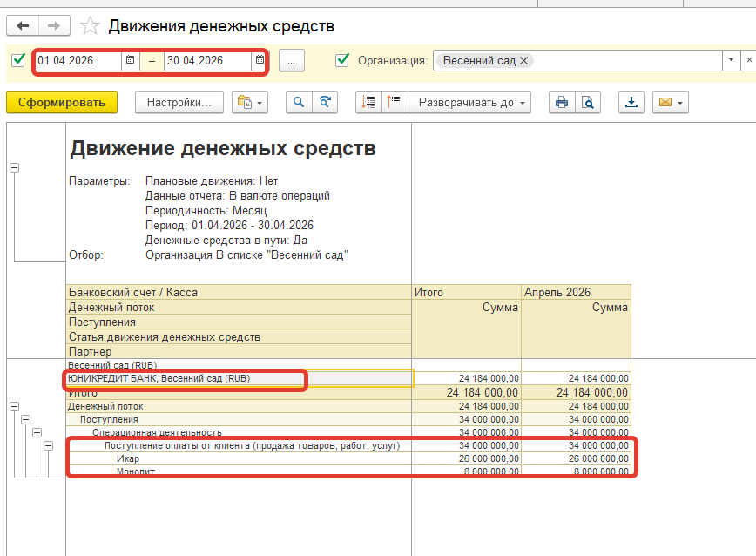756x556 pixels.
Task: Open the Организация field dropdown list
Action: tap(731, 60)
